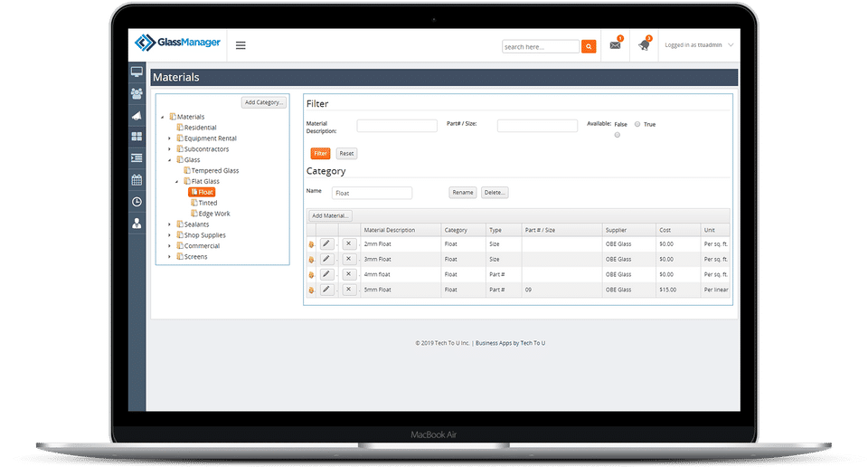This screenshot has height=467, width=868.
Task: Open the mail envelope messages icon
Action: click(x=615, y=45)
